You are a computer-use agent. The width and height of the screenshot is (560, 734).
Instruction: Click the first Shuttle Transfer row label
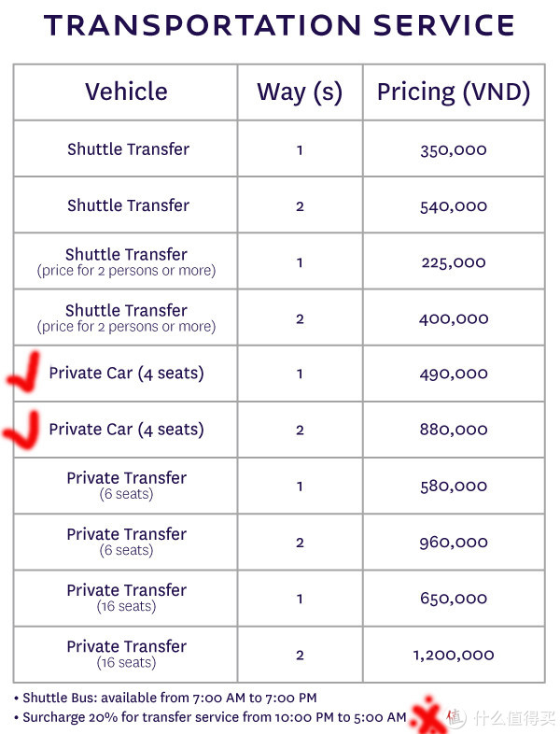(128, 149)
